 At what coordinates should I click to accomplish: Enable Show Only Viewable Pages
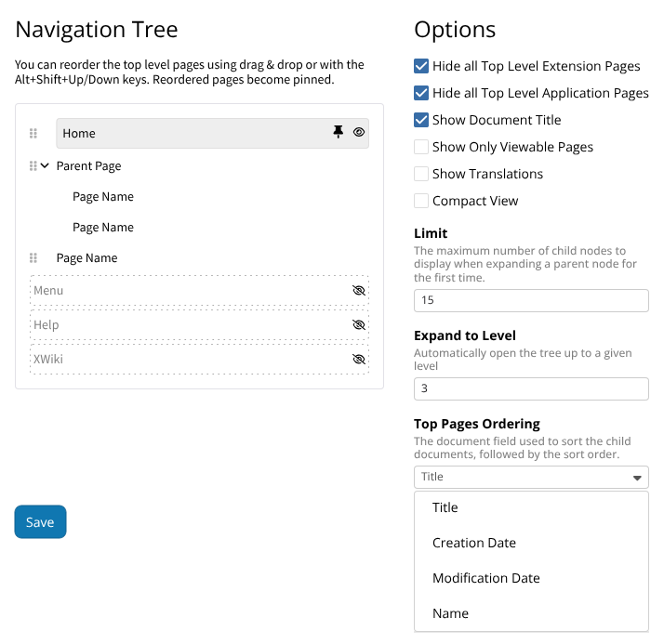(x=421, y=147)
